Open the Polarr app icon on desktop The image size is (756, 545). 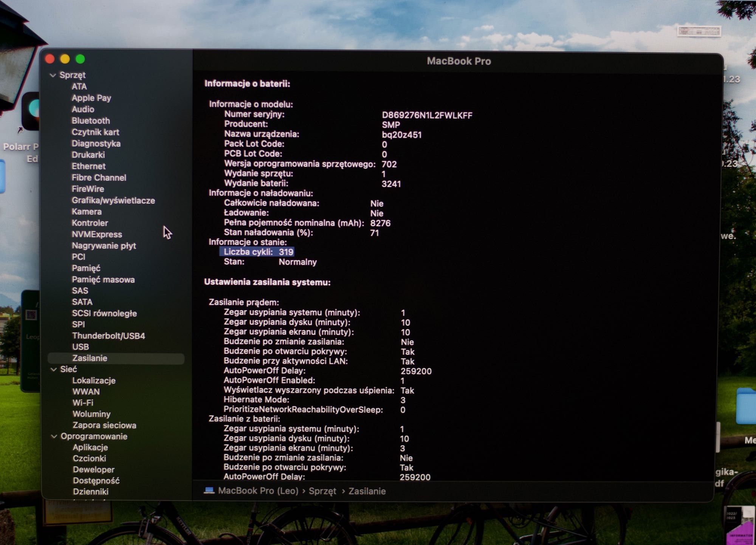[30, 111]
